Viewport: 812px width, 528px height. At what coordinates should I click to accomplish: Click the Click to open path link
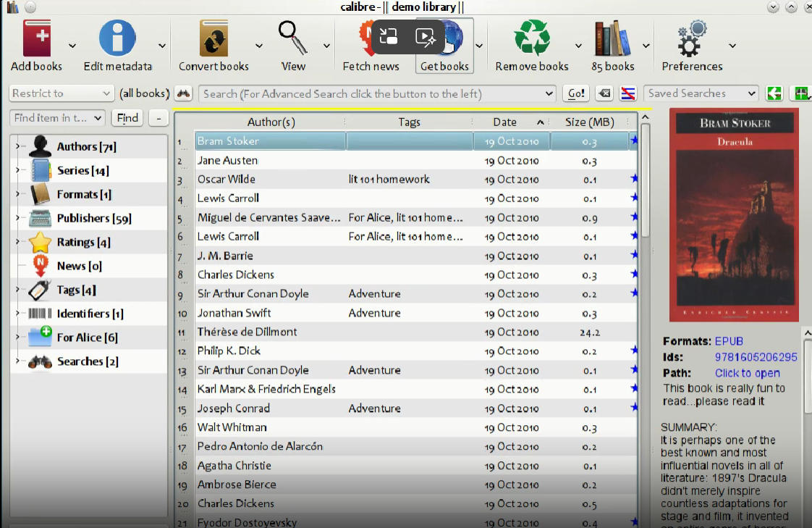748,373
